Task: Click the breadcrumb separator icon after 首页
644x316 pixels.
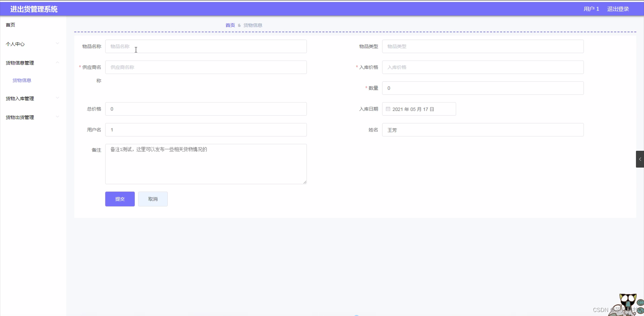Action: pos(239,25)
